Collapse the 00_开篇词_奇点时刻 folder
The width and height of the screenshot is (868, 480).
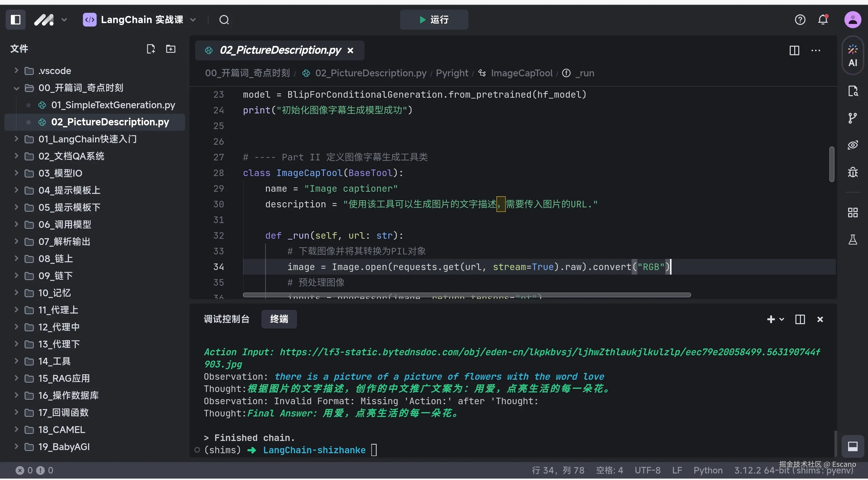tap(16, 88)
